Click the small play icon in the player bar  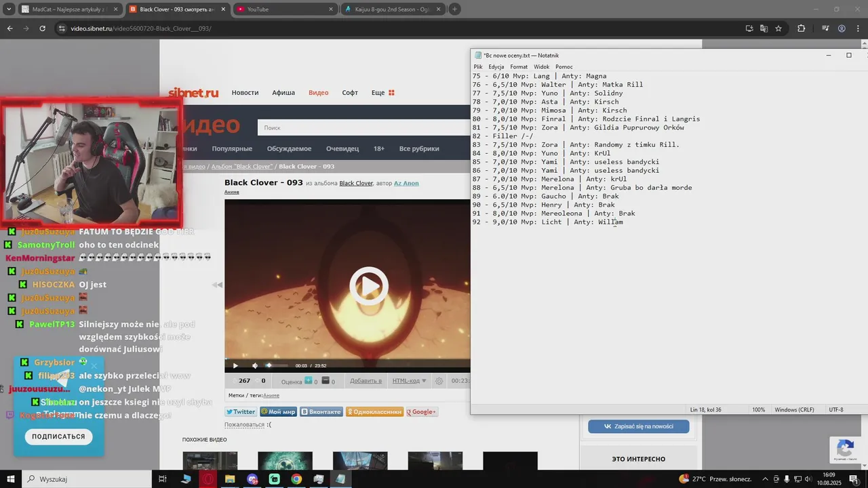pos(235,365)
